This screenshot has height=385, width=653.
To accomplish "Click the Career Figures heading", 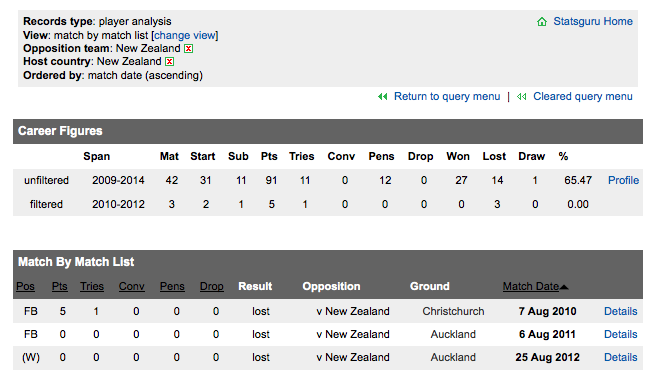I will [60, 131].
